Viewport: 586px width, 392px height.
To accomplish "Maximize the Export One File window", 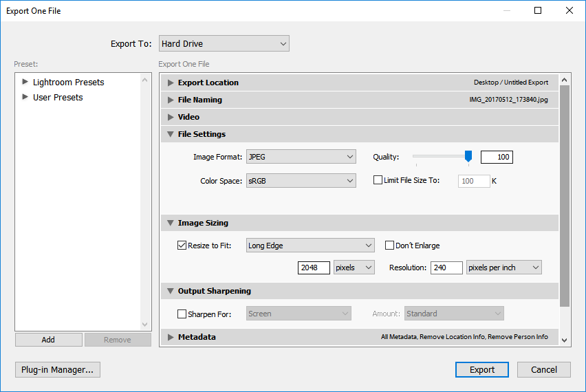I will (x=538, y=10).
